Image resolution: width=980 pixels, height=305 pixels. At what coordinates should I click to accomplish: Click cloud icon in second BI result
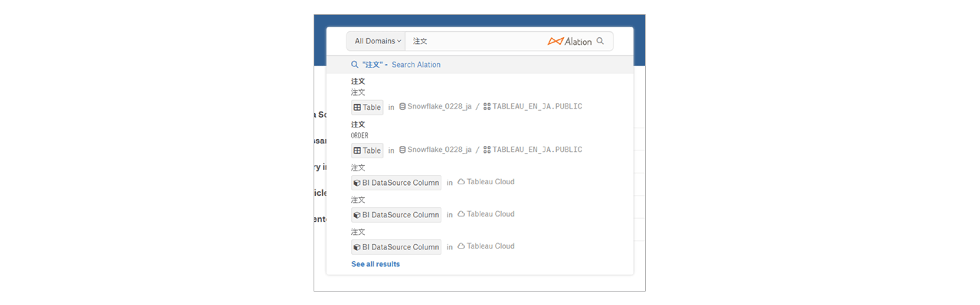pyautogui.click(x=461, y=214)
